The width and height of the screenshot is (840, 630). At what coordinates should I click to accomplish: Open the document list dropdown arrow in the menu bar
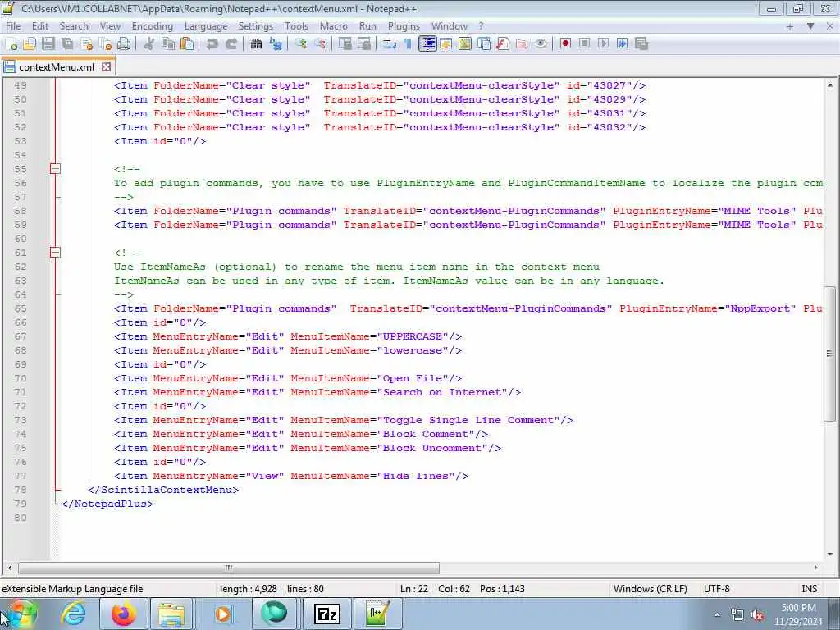pos(810,25)
